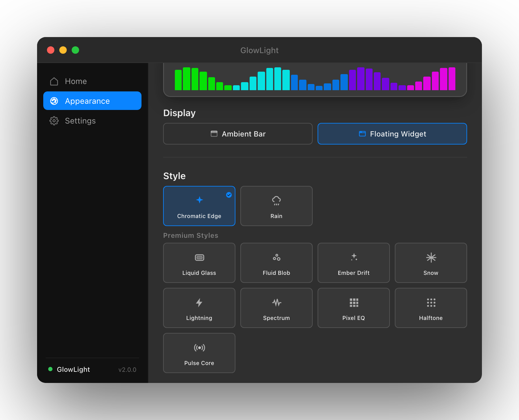This screenshot has width=519, height=420.
Task: Click the Display section heading
Action: coord(179,113)
